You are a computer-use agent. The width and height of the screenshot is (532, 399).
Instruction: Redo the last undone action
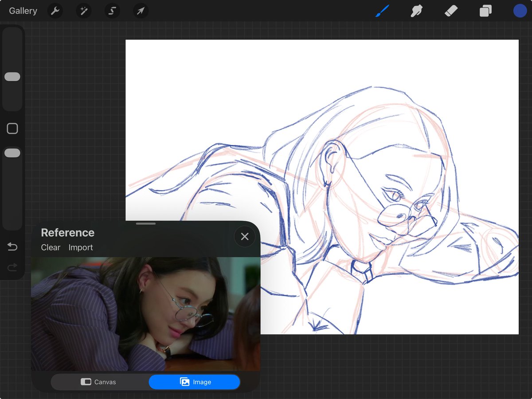pyautogui.click(x=12, y=266)
